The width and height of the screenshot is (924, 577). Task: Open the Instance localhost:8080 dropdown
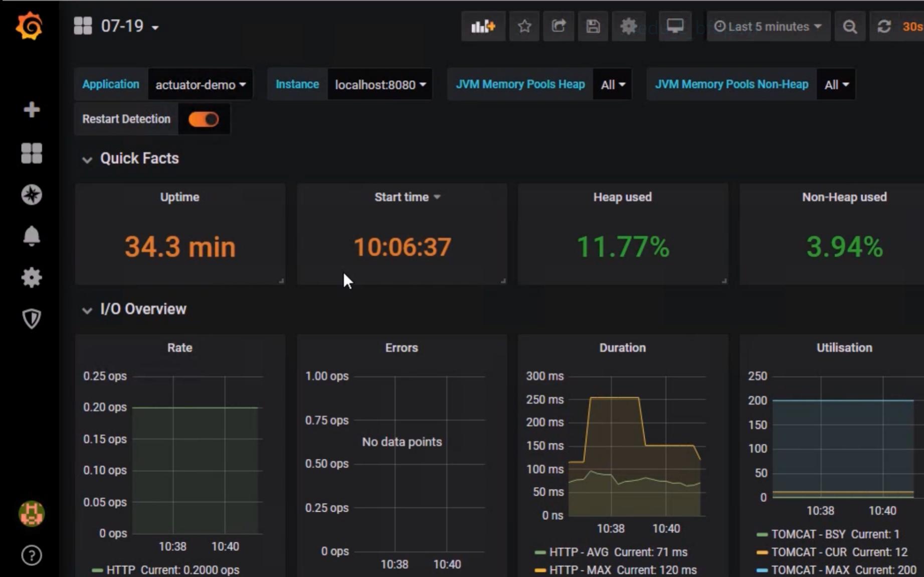pos(380,85)
